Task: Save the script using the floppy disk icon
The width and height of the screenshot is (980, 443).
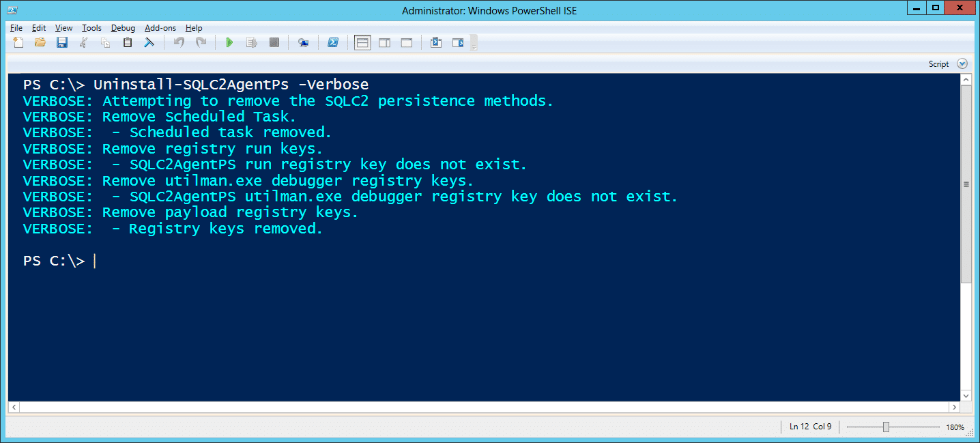Action: 61,43
